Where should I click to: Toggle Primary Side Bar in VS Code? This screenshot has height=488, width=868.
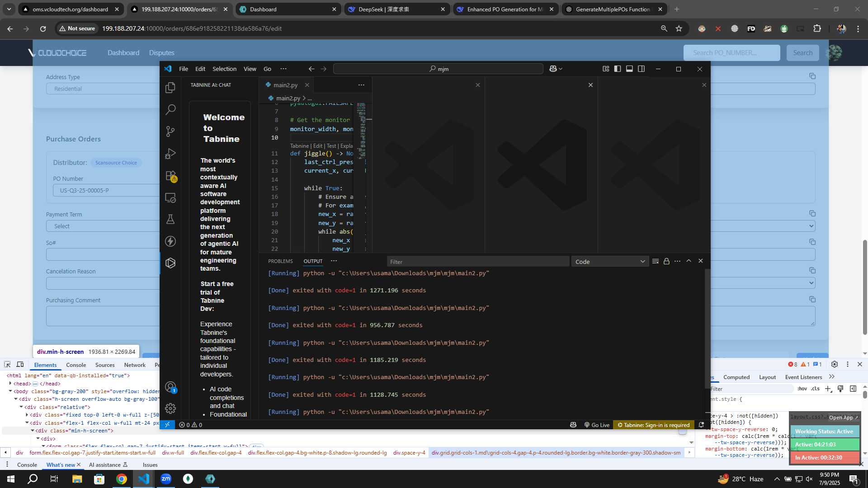(x=618, y=69)
